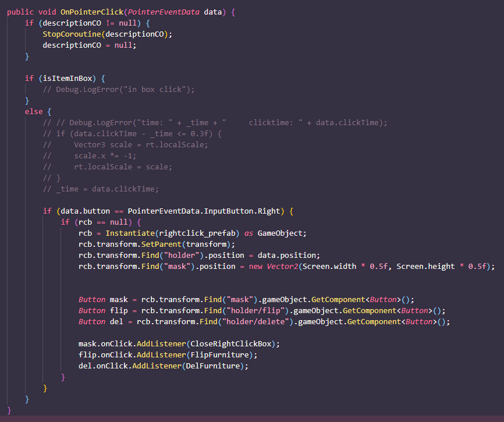
Task: Click the 'descriptionCO = null;' assignment
Action: click(90, 45)
